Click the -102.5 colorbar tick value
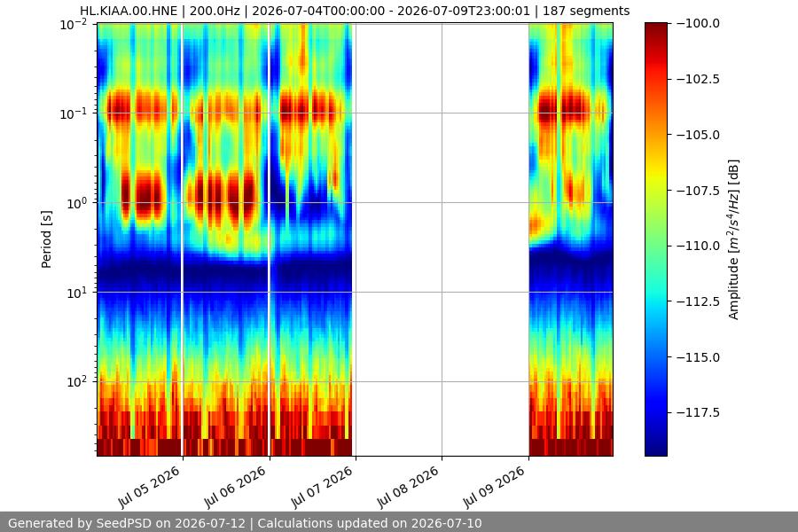Screen dimensions: 798x532 [699, 79]
